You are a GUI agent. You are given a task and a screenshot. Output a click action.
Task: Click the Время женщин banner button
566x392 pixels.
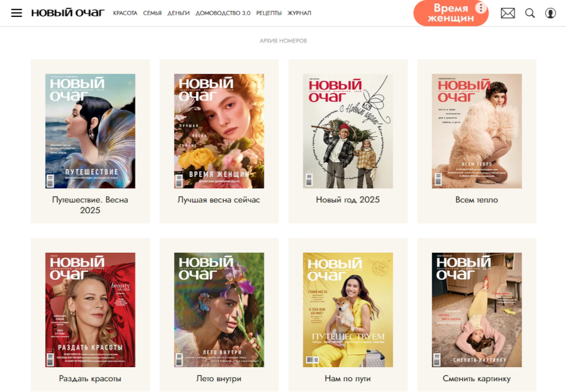pos(451,13)
